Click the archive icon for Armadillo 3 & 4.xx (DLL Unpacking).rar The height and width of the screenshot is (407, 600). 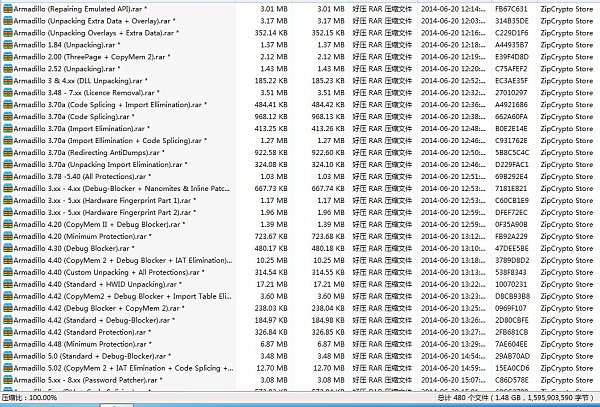(x=8, y=81)
